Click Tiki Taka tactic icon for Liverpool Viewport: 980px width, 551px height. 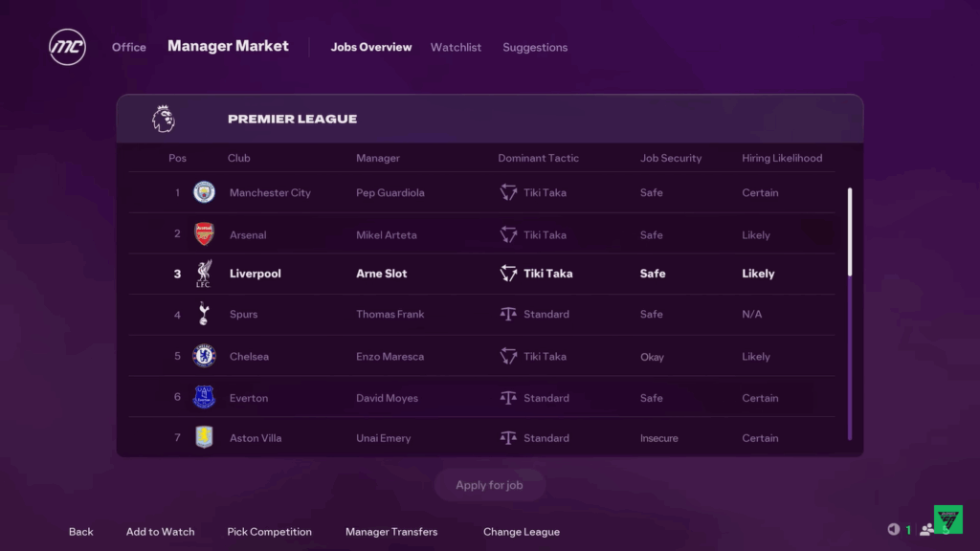coord(508,273)
